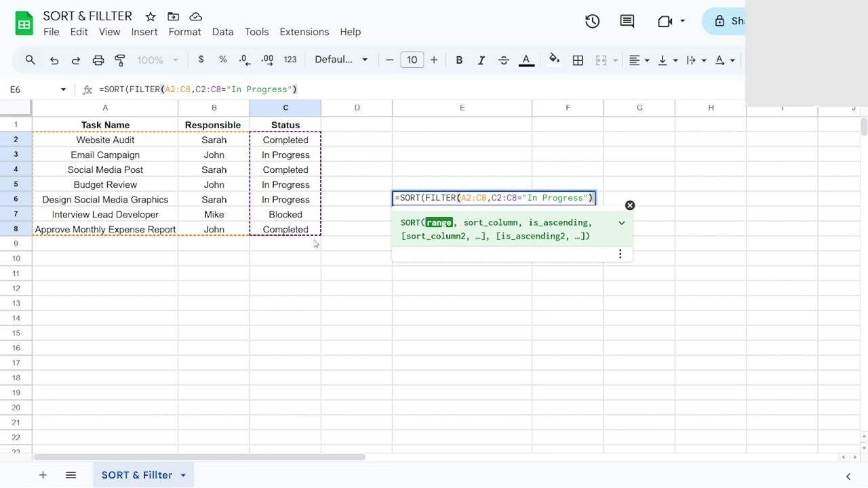The image size is (868, 488).
Task: Open the comments icon
Action: pos(627,21)
